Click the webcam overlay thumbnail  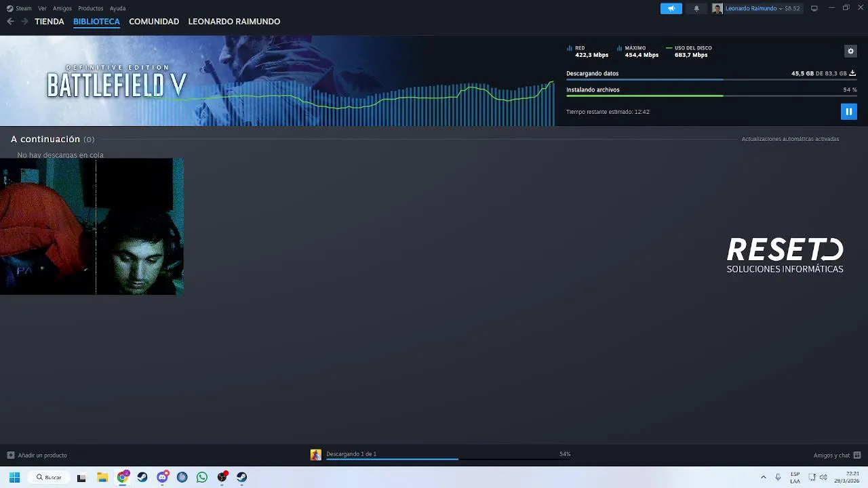92,226
